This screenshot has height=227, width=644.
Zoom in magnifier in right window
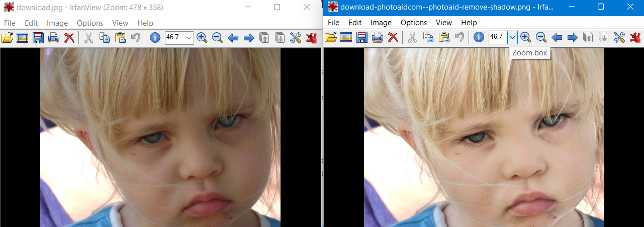click(x=526, y=37)
